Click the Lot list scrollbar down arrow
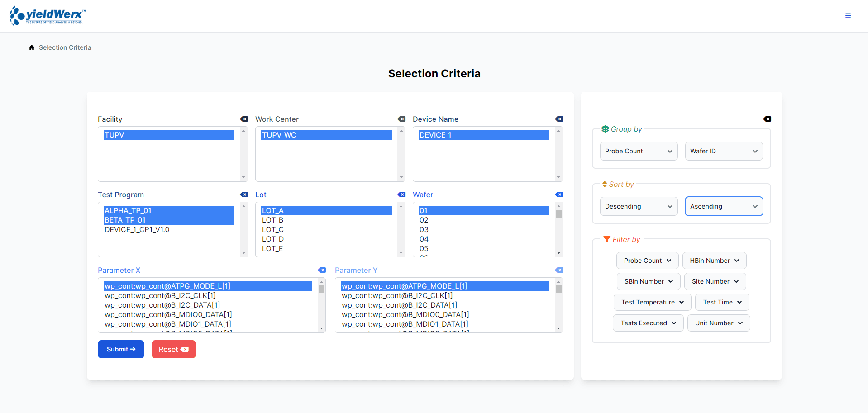The height and width of the screenshot is (413, 868). tap(401, 253)
